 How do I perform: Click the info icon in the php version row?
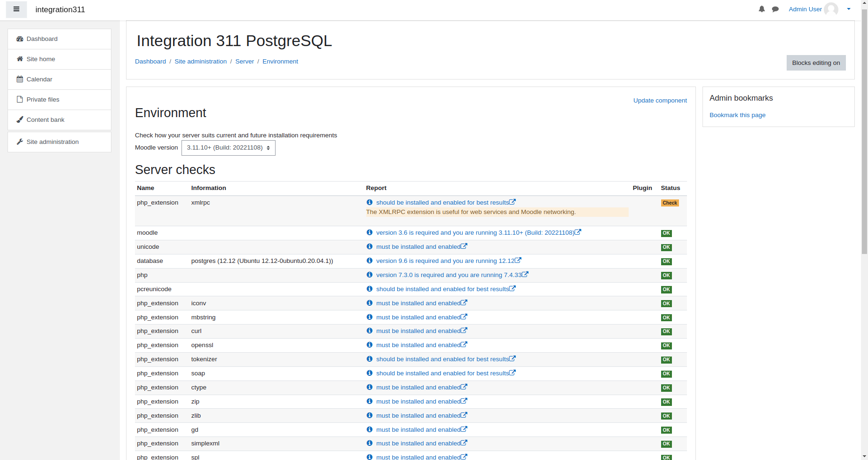[370, 275]
